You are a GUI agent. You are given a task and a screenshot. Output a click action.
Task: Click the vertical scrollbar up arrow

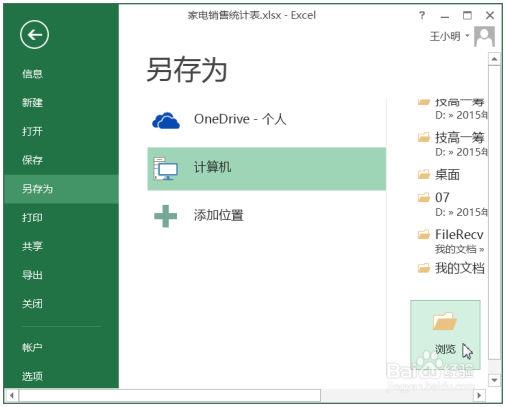(x=494, y=59)
